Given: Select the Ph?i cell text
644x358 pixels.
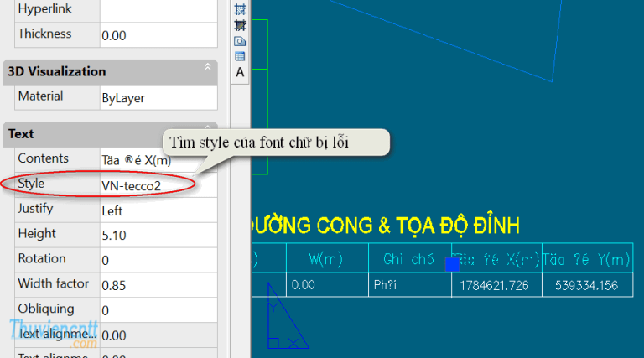Looking at the screenshot, I should 385,284.
